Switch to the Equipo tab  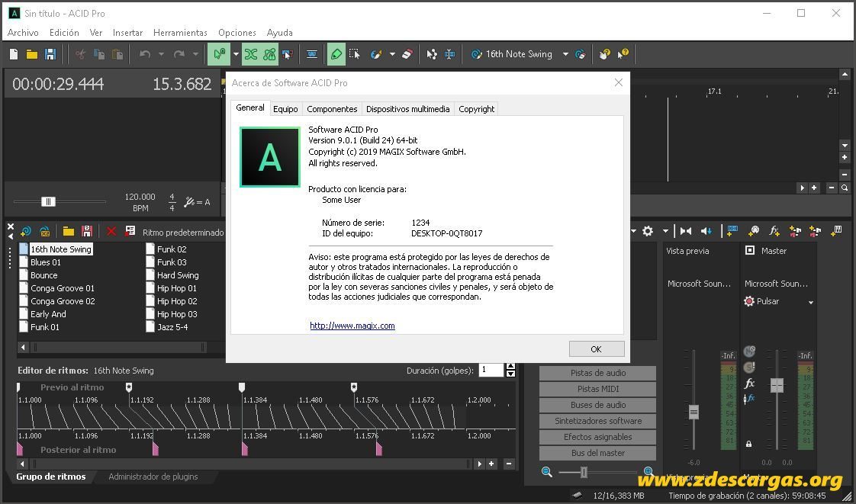coord(285,108)
